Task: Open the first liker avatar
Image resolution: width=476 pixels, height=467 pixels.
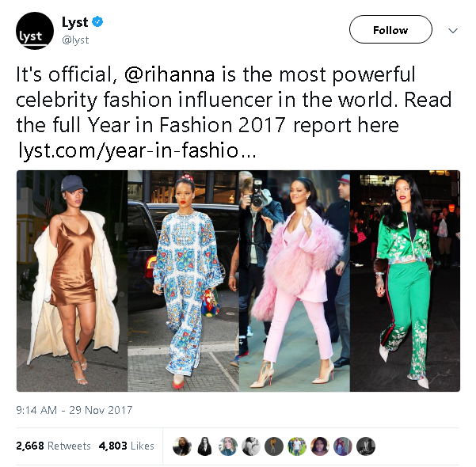Action: pyautogui.click(x=182, y=446)
